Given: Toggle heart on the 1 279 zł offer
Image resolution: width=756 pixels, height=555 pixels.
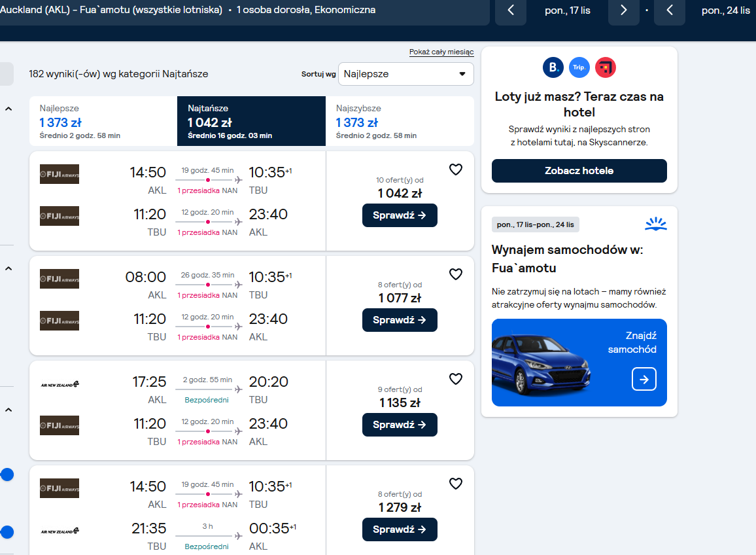Looking at the screenshot, I should pos(456,484).
